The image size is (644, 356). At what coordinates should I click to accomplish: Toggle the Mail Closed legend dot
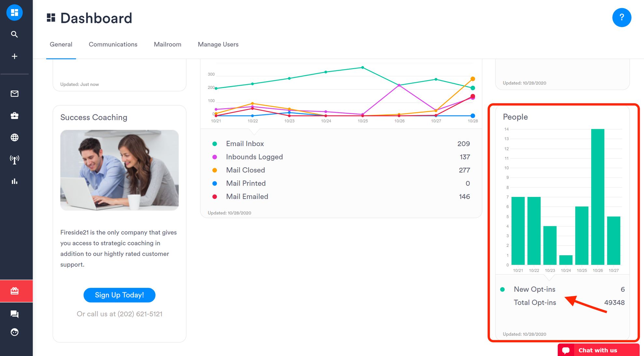pos(215,170)
